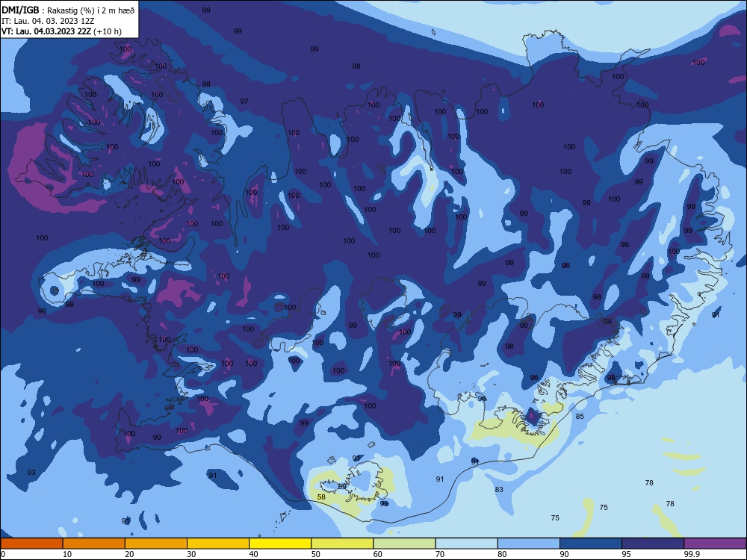
Task: Click the '58' humidity value on the map
Action: click(321, 497)
